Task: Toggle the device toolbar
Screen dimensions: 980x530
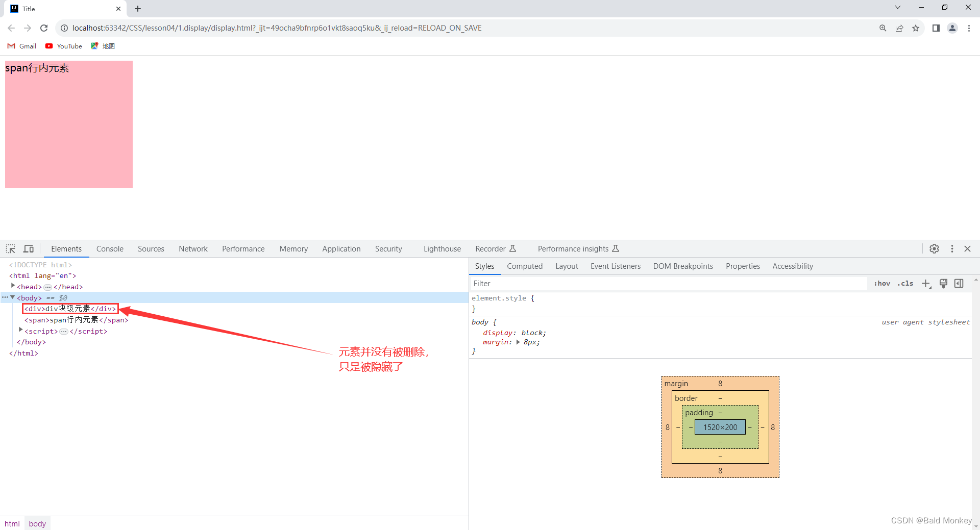Action: point(29,248)
